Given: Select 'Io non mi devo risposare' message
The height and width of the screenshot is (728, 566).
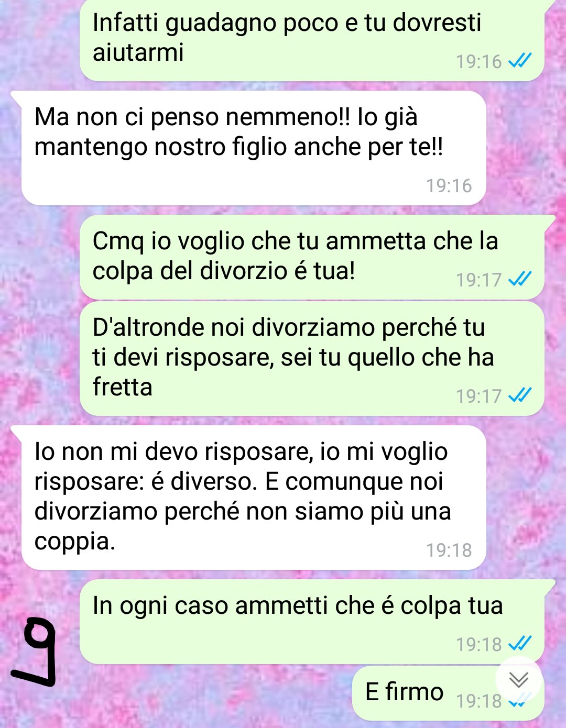Looking at the screenshot, I should click(254, 498).
